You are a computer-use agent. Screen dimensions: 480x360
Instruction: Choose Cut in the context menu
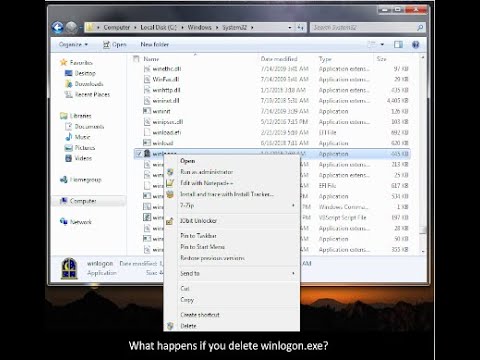185,289
